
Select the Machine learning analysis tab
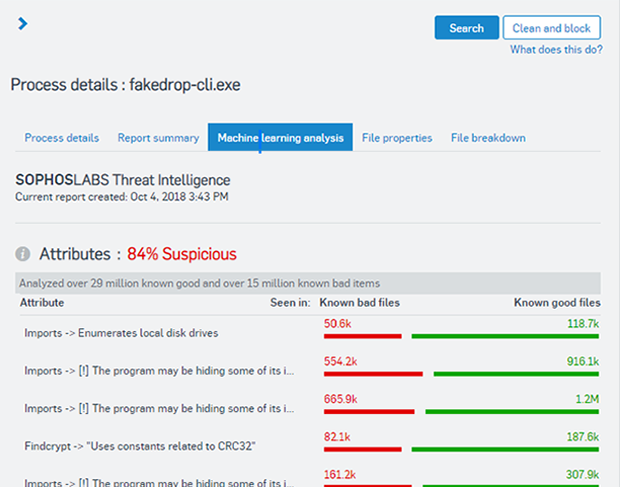280,138
